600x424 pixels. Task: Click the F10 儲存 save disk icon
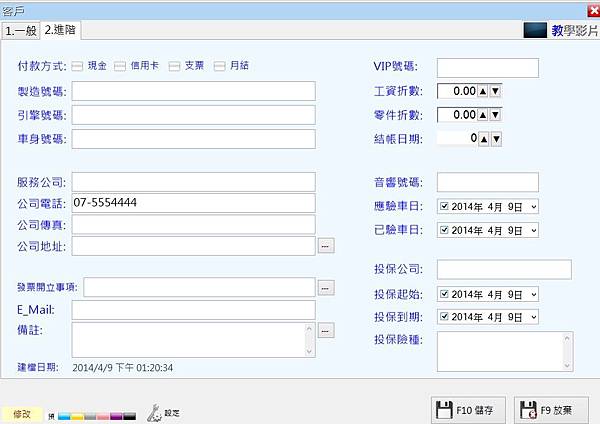click(x=444, y=411)
